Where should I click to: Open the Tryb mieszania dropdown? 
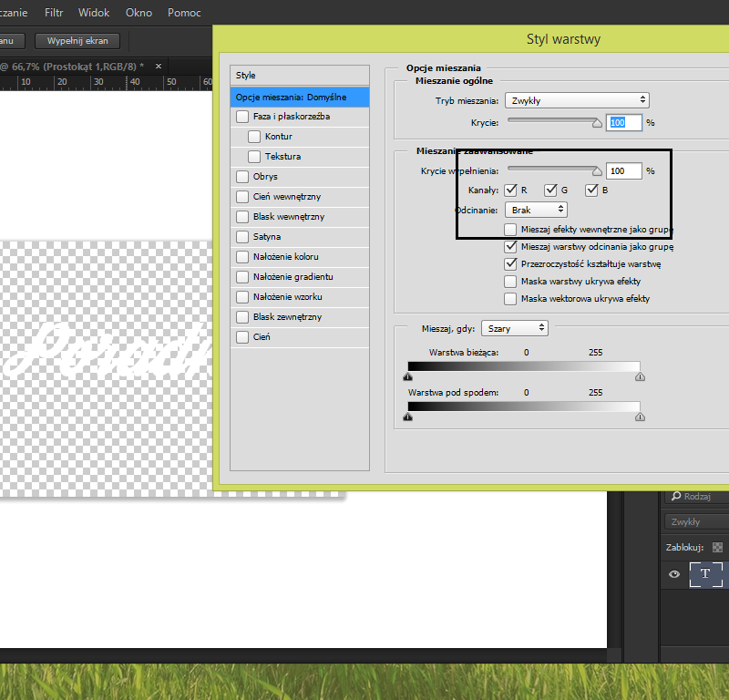point(577,100)
